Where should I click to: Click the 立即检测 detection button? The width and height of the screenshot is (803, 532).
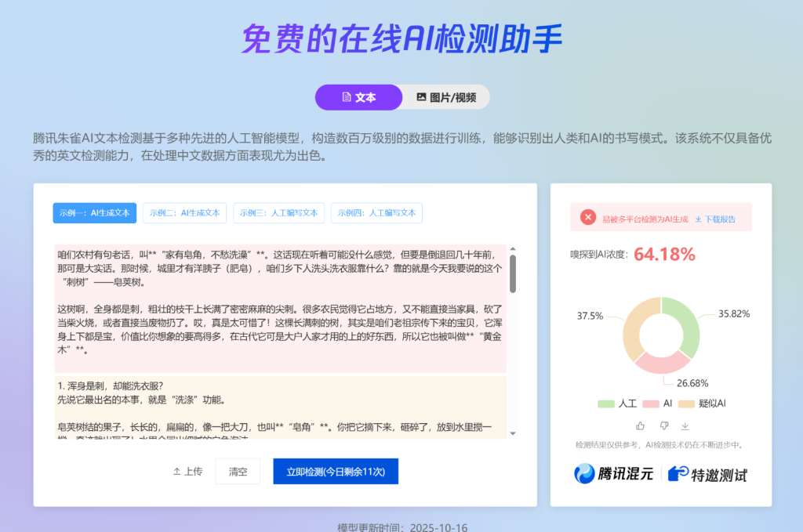tap(336, 471)
